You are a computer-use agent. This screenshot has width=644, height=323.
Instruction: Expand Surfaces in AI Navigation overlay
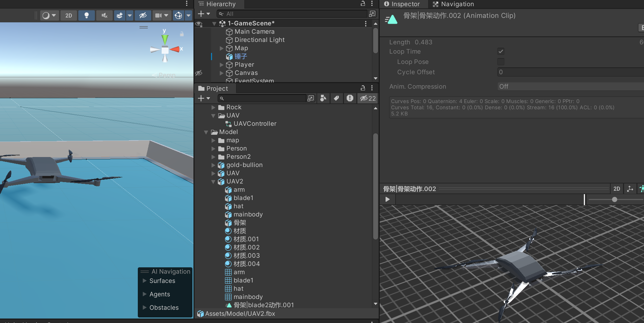144,281
